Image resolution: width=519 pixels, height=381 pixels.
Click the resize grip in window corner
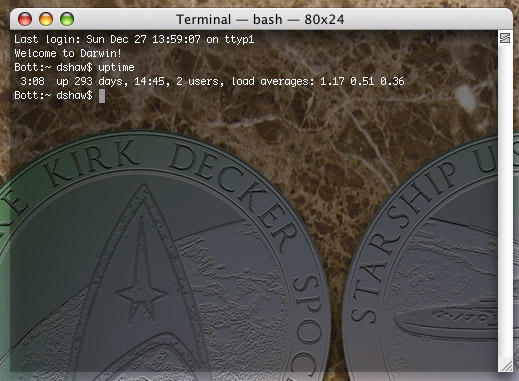(x=507, y=366)
